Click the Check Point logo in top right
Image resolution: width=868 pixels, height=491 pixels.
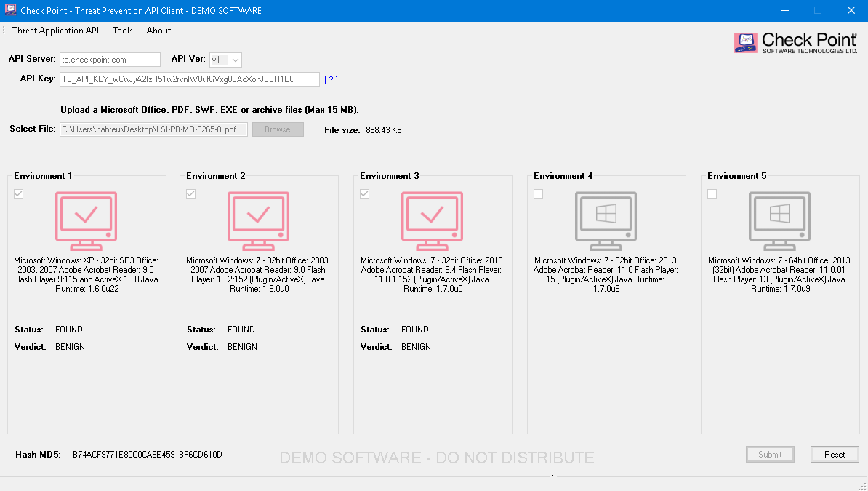click(x=796, y=42)
